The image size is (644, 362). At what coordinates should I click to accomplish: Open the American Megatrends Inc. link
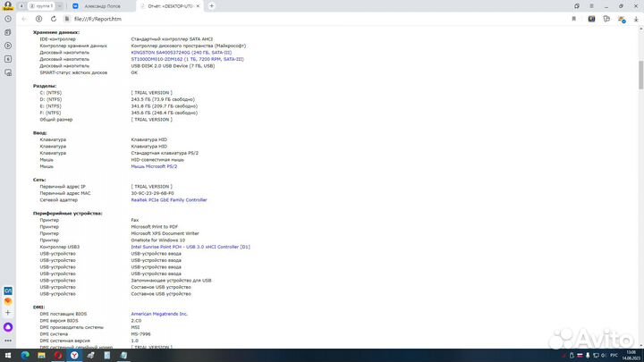159,314
